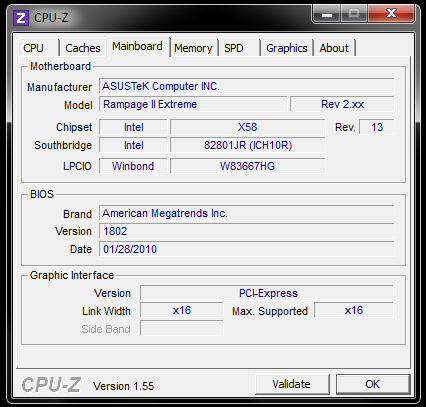
Task: Select the Rampage II Extreme model field
Action: tap(193, 104)
